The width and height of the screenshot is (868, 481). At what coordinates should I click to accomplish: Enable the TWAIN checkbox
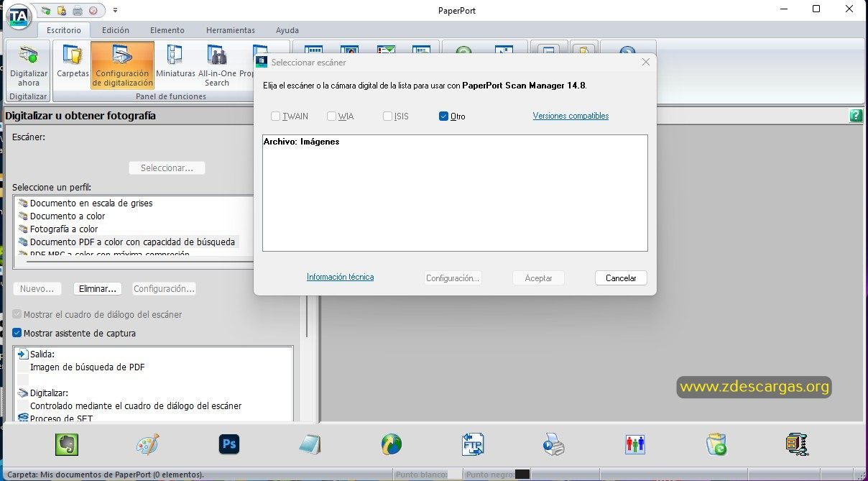276,116
